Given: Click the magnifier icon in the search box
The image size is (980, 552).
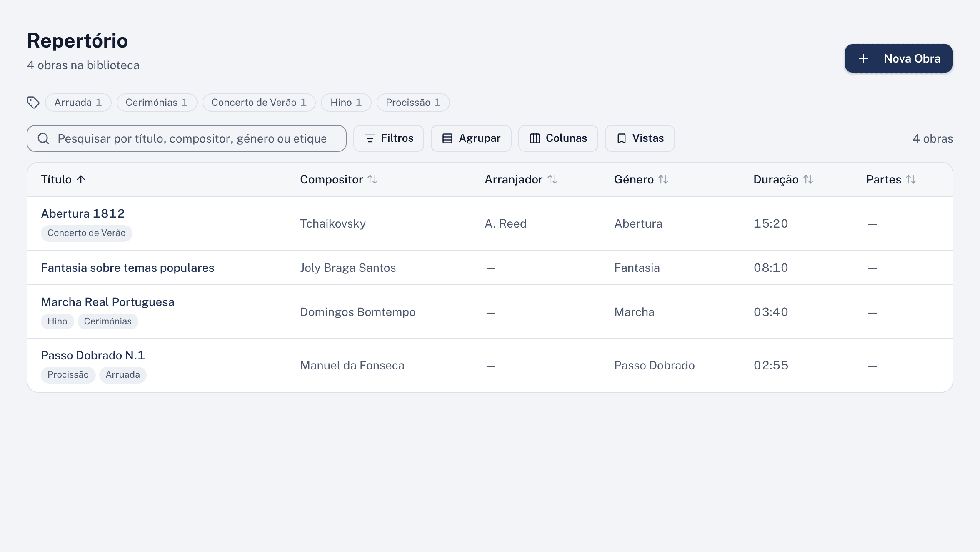Looking at the screenshot, I should click(43, 138).
